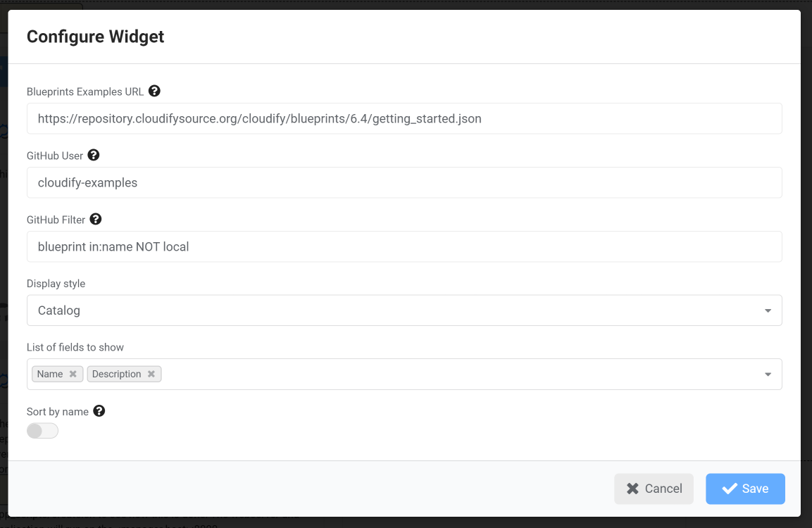Open the GitHub User help tooltip icon
This screenshot has width=812, height=528.
click(93, 155)
